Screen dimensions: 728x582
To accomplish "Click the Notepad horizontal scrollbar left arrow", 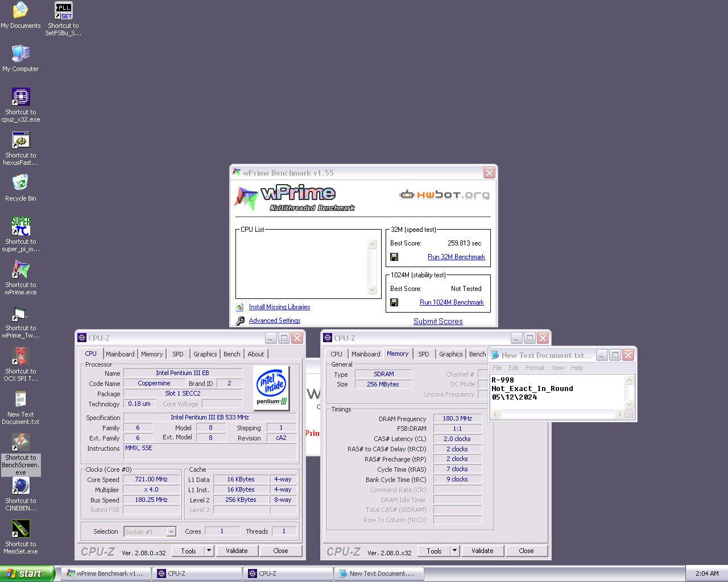I will [x=495, y=414].
